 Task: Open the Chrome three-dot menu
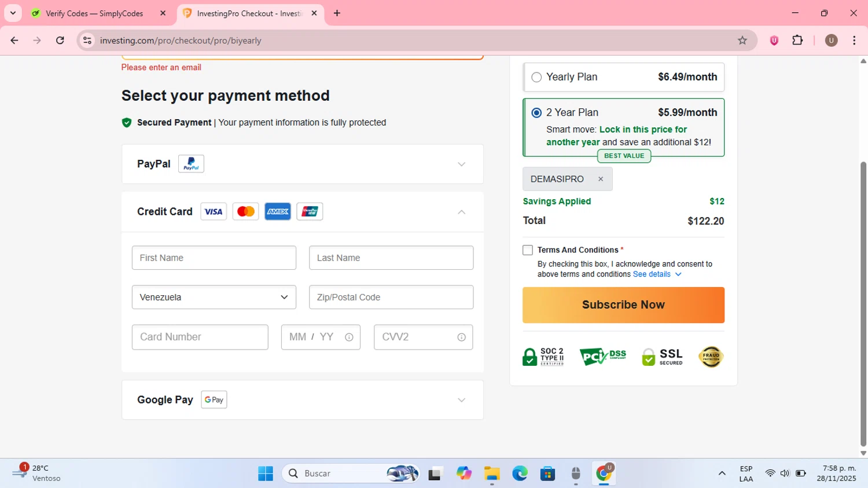[x=854, y=41]
